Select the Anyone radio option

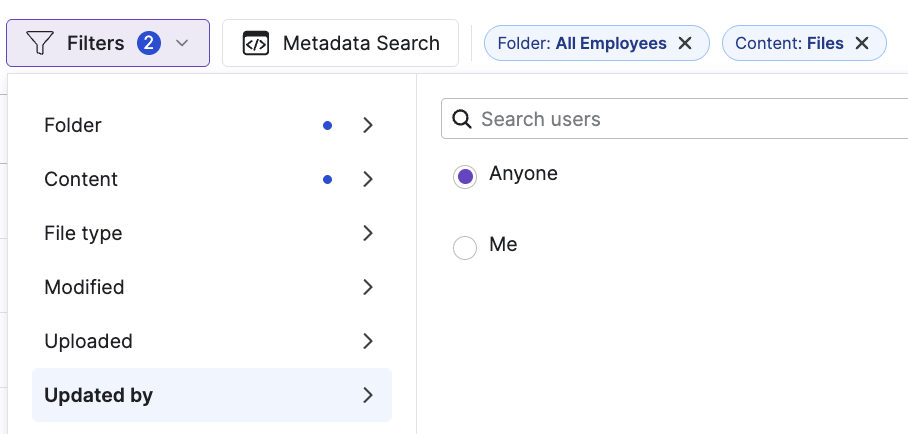point(464,177)
